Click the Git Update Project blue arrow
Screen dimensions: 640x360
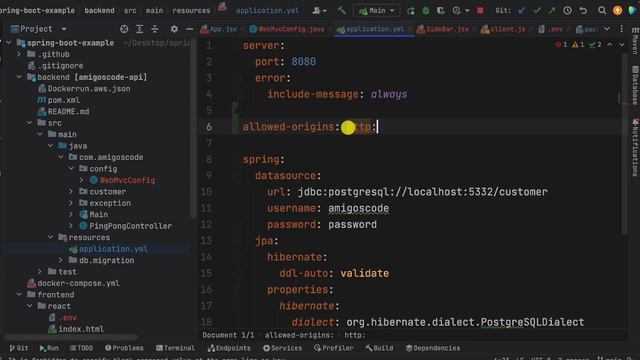coord(522,11)
